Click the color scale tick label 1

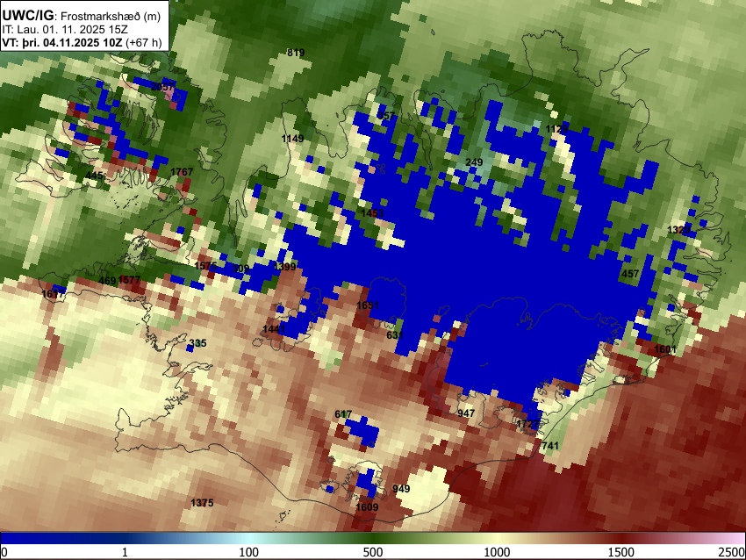coord(125,552)
